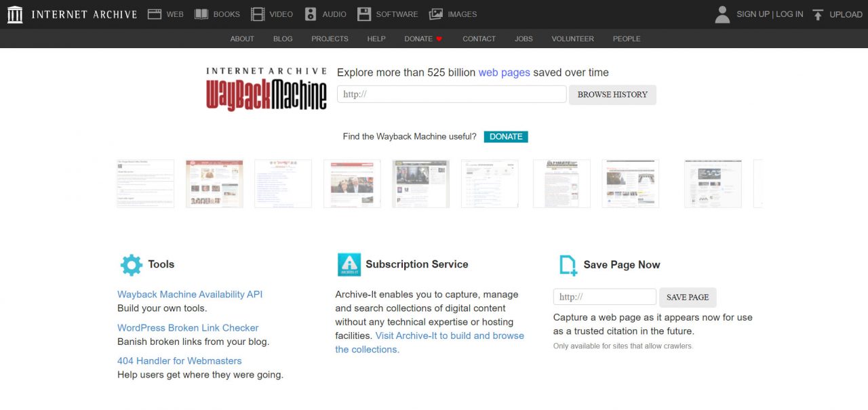The image size is (868, 410).
Task: Click the INTERNET ARCHIVE wordmark text
Action: click(84, 14)
